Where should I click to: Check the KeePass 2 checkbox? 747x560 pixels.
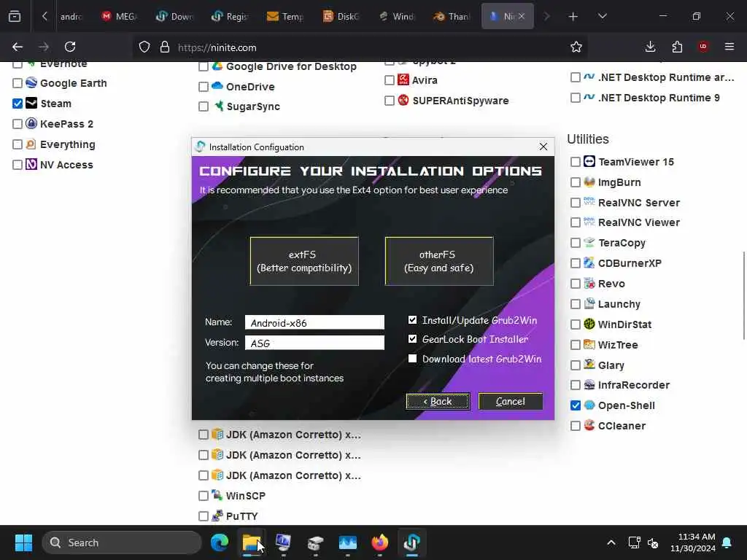(x=18, y=124)
